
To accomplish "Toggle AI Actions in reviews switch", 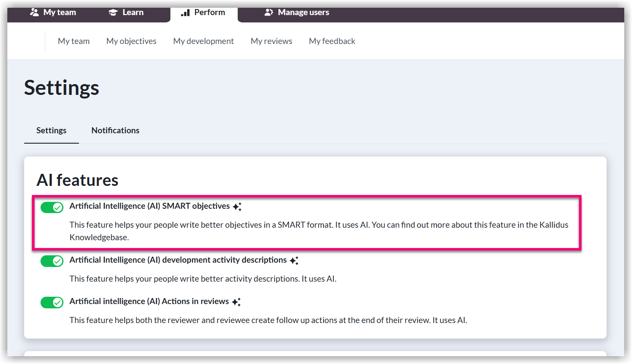I will [52, 302].
